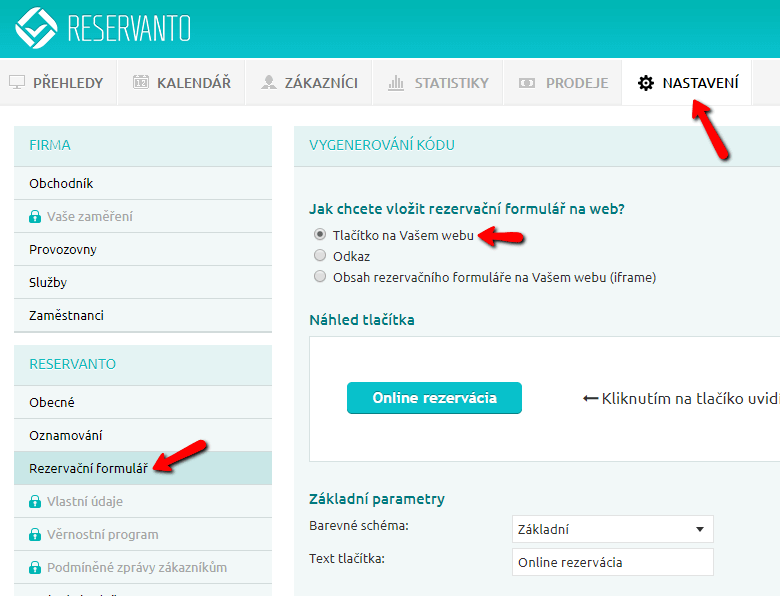Select Rezervační formulář in the sidebar

tap(143, 468)
